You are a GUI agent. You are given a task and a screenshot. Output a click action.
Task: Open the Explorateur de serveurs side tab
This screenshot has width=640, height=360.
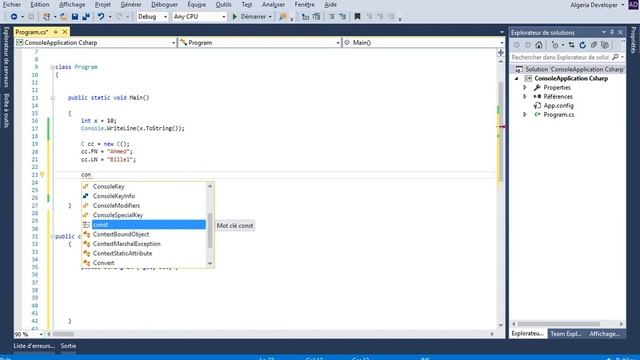(6, 57)
